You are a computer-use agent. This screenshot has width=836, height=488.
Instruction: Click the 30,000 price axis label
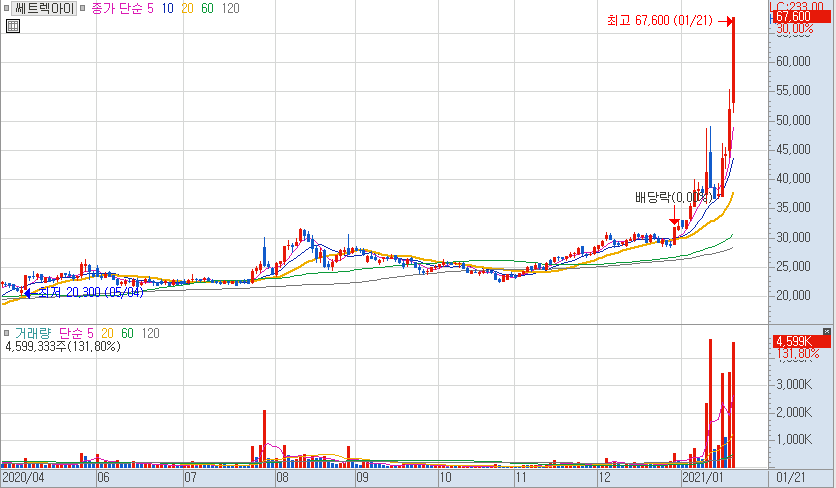tap(793, 237)
